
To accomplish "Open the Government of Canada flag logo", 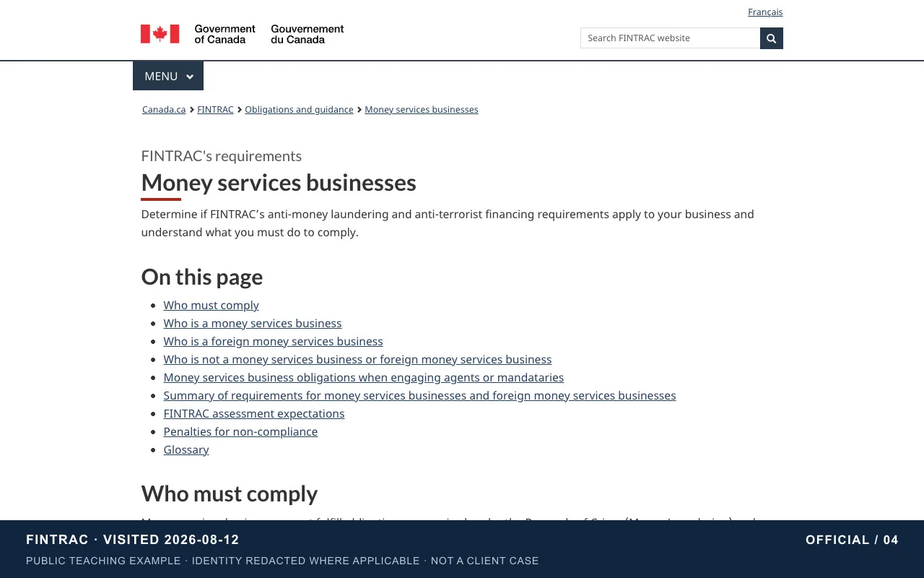I will 160,34.
